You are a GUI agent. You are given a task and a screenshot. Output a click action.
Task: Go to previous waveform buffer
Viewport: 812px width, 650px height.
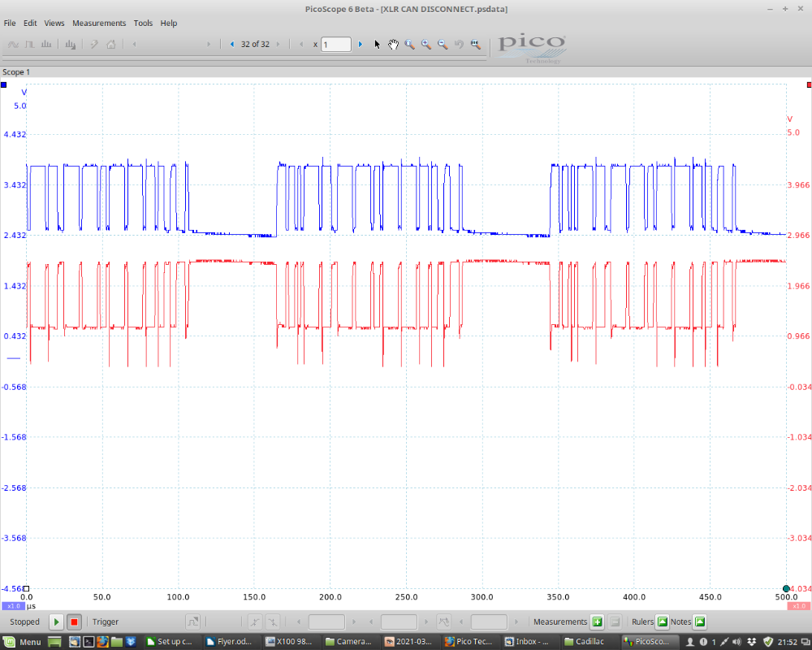(x=232, y=45)
